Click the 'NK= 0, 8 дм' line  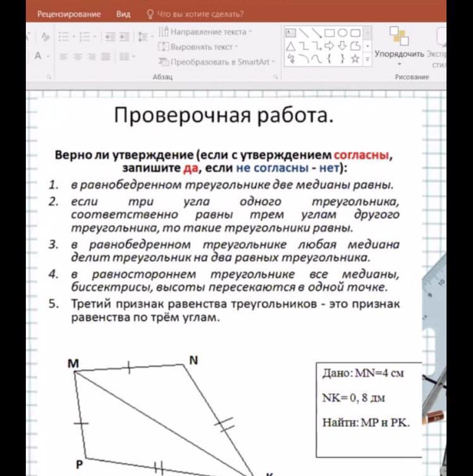click(353, 398)
